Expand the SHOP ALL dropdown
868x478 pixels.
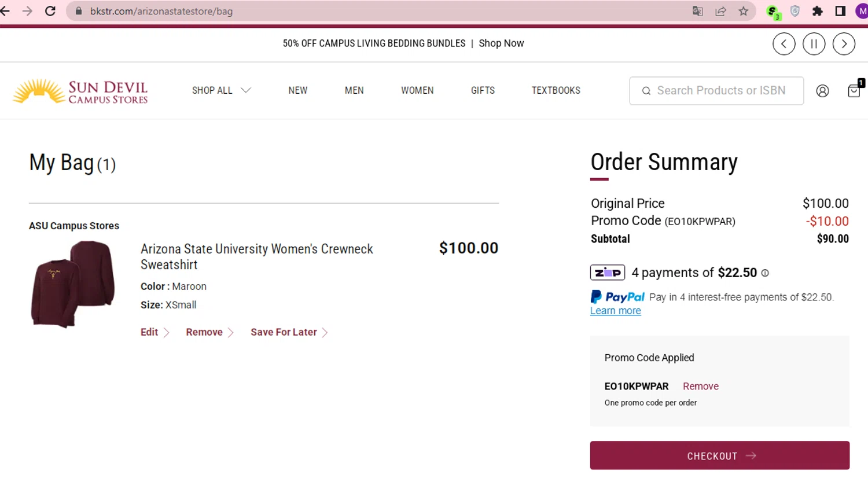click(221, 90)
